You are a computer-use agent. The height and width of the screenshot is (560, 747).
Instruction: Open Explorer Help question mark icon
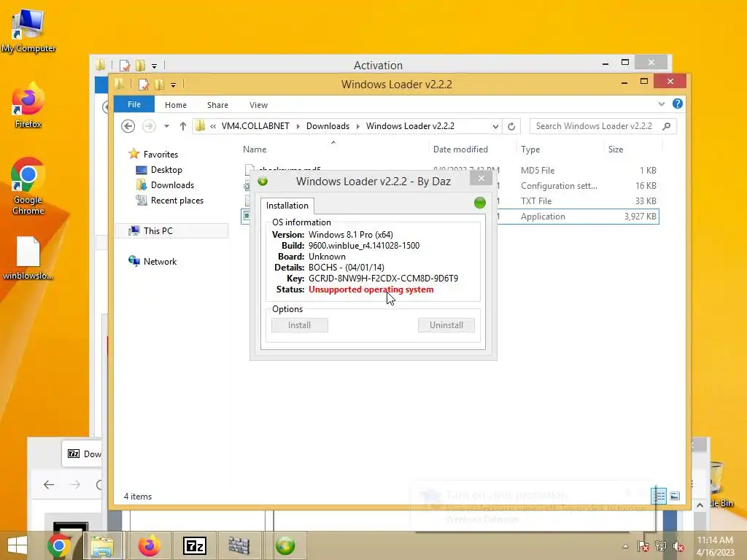678,104
